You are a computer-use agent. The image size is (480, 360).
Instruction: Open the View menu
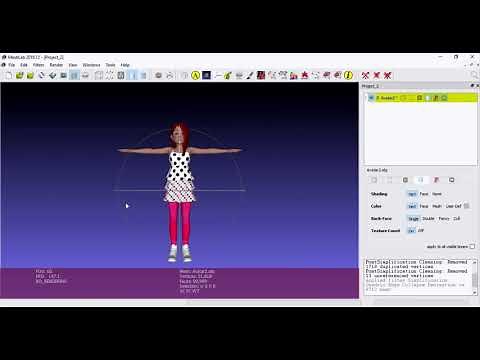73,65
